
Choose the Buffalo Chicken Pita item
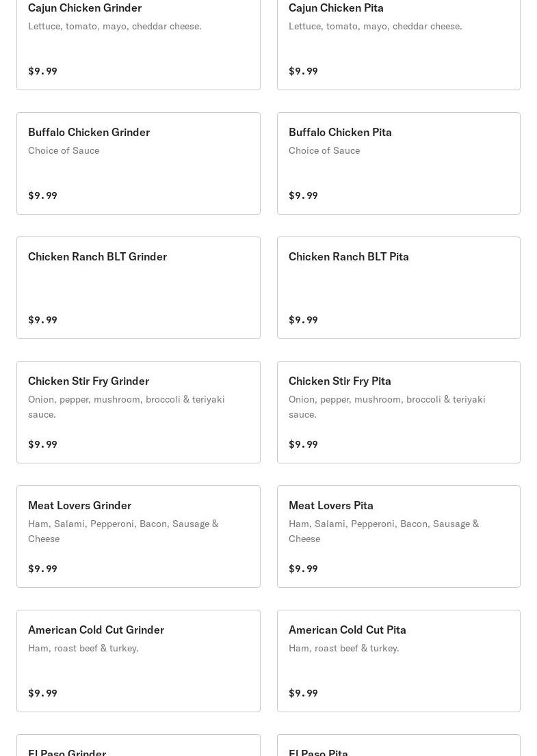[x=340, y=132]
